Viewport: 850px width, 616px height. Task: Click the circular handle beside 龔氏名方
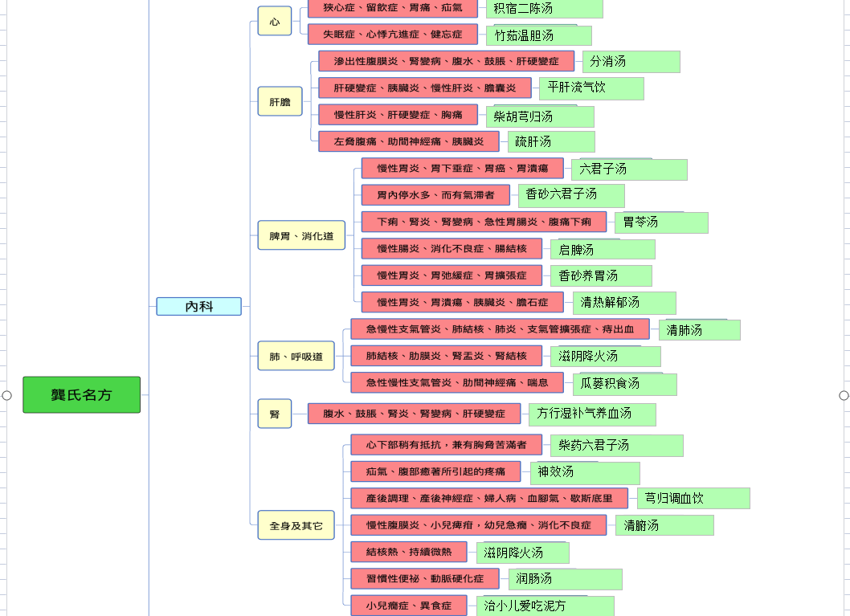click(x=6, y=395)
